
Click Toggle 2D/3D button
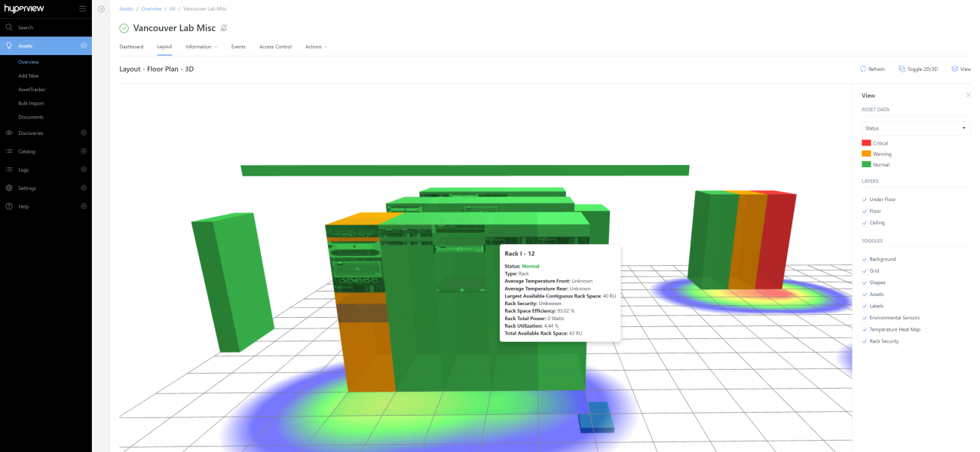pos(918,69)
